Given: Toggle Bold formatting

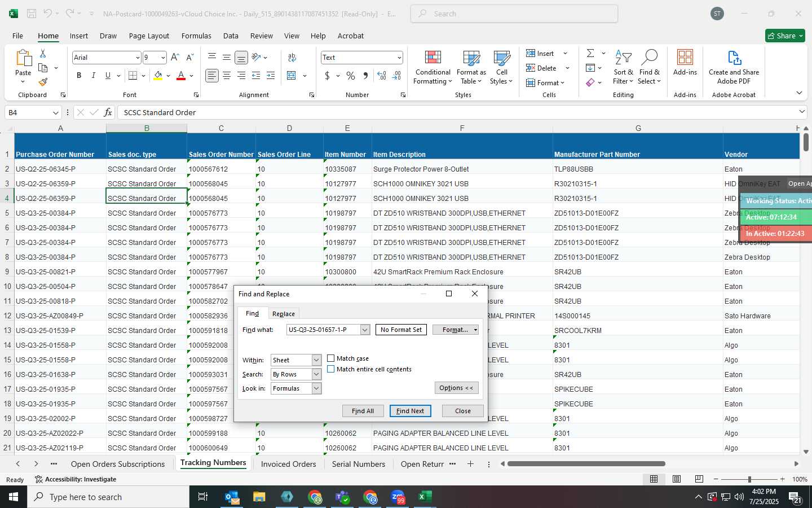Looking at the screenshot, I should click(79, 76).
